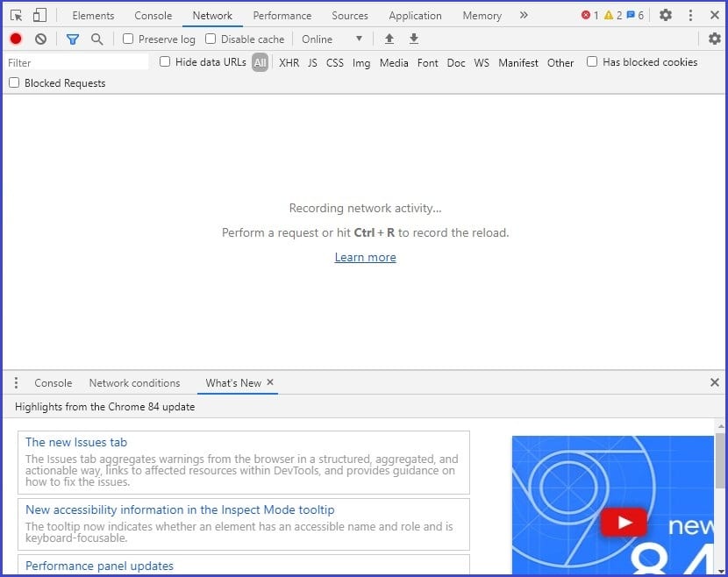Stop recording network log red button
The width and height of the screenshot is (728, 577).
point(16,39)
